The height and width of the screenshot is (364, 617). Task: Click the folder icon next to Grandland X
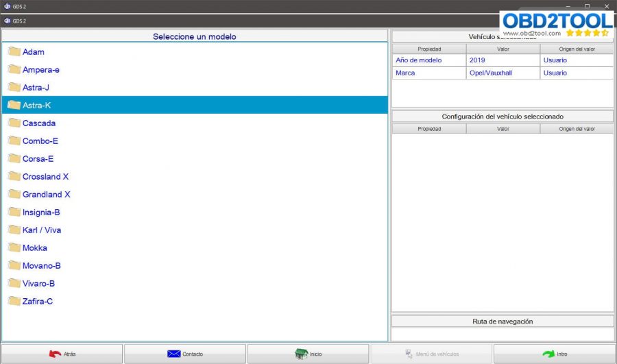pyautogui.click(x=14, y=194)
